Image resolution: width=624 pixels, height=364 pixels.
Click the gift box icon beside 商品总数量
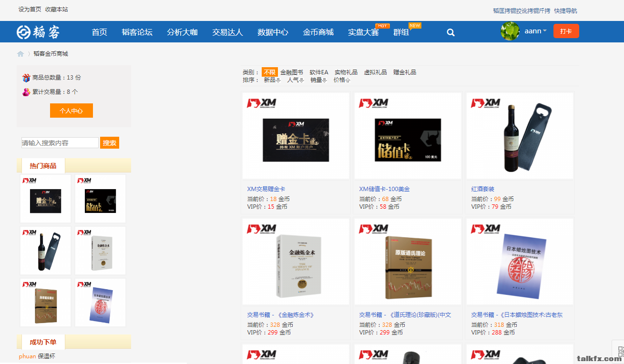26,78
